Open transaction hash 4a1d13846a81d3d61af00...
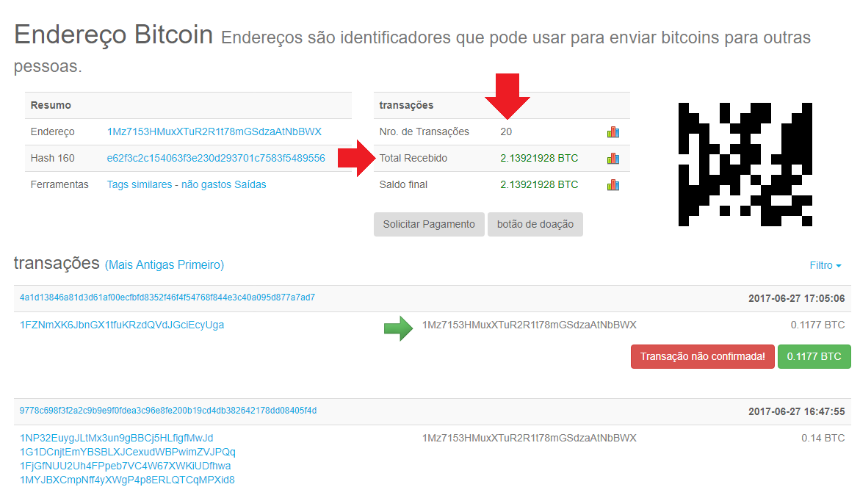 [167, 297]
